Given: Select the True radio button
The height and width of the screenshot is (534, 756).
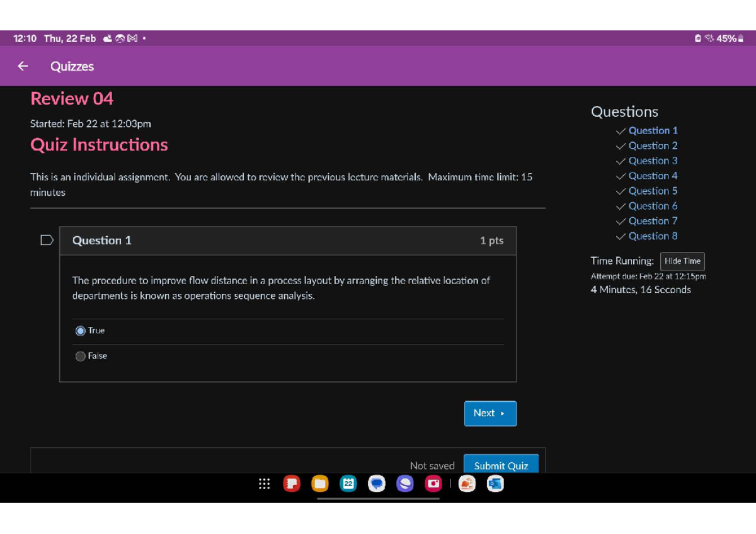Looking at the screenshot, I should pos(81,331).
